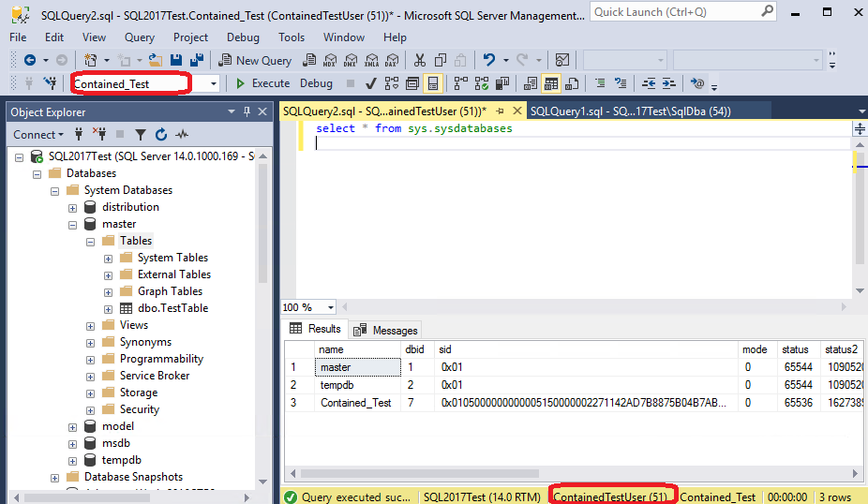Click the Comment out selected lines icon
868x504 pixels.
tap(600, 83)
